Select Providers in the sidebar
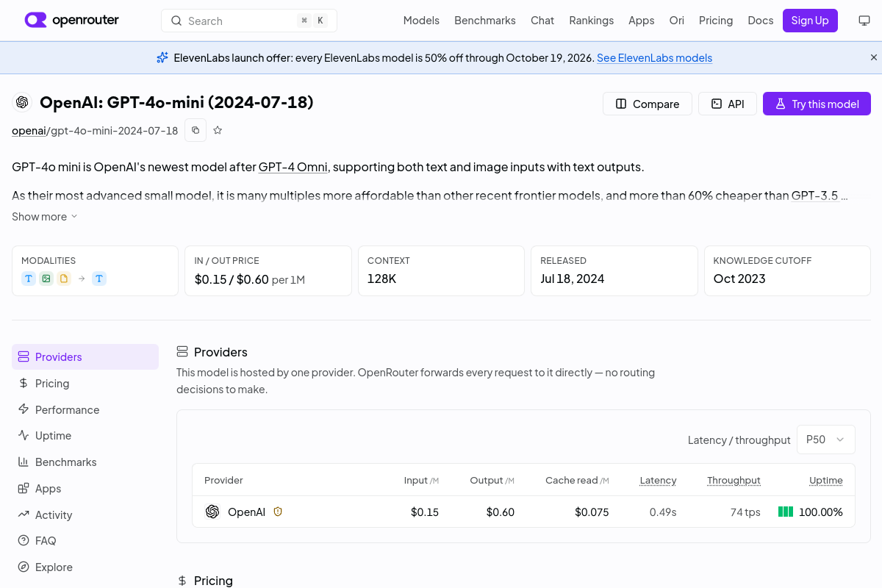882x588 pixels. click(x=85, y=357)
